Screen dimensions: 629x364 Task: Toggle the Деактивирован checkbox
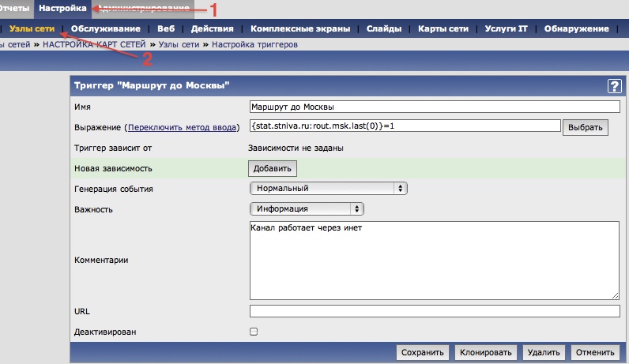[254, 332]
